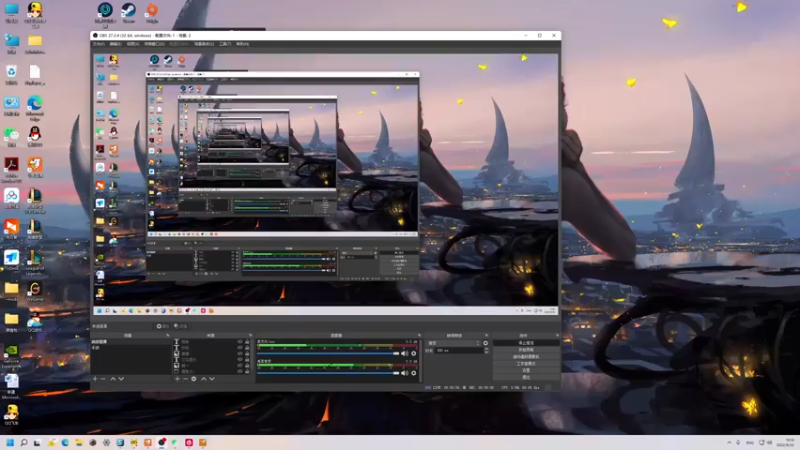Click the add source plus icon
Image resolution: width=800 pixels, height=450 pixels.
point(177,379)
